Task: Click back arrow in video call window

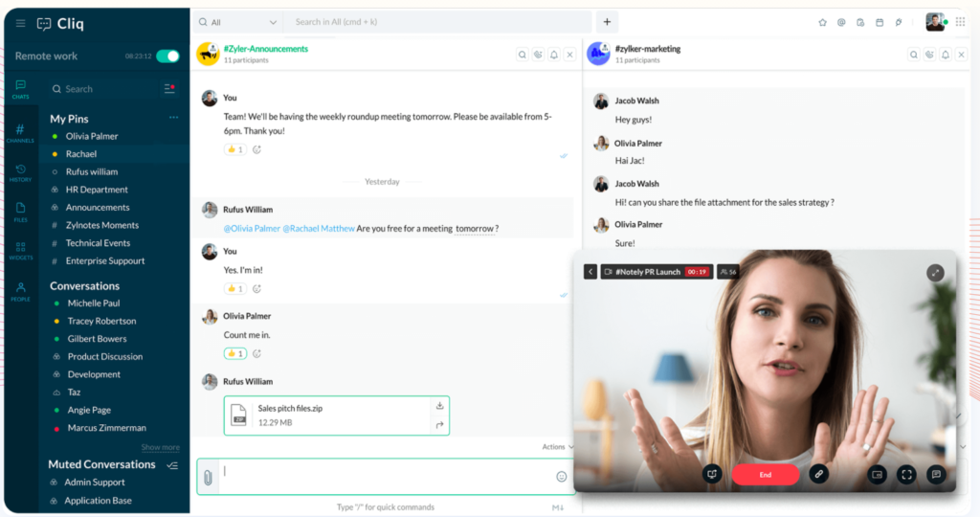Action: [x=590, y=272]
